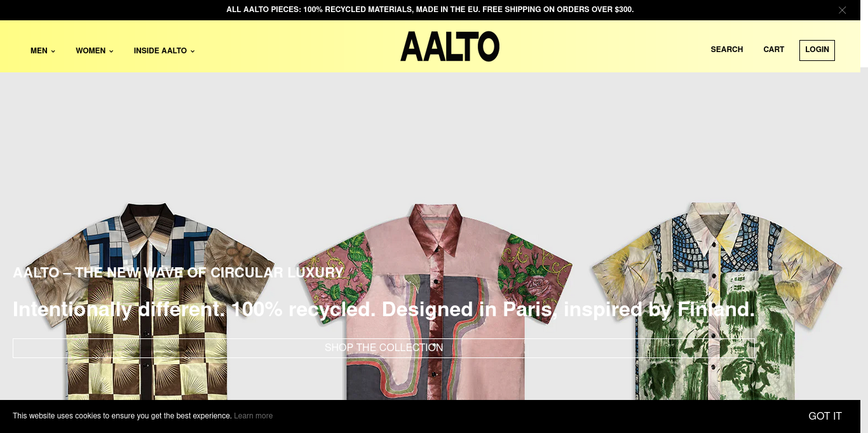The height and width of the screenshot is (433, 868).
Task: Click the AALTO logo
Action: (x=450, y=46)
